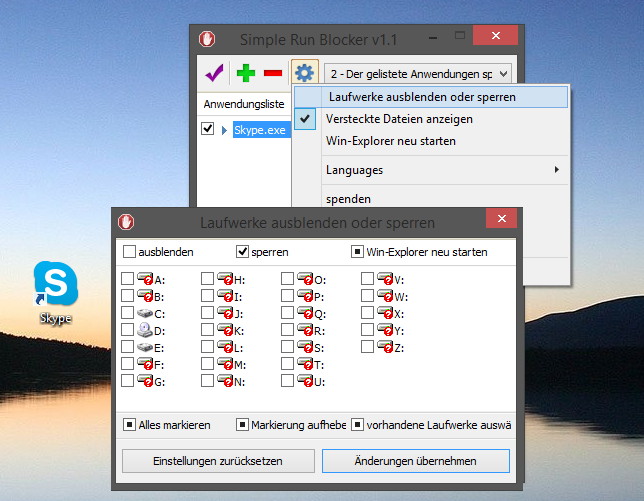Image resolution: width=644 pixels, height=501 pixels.
Task: Click the drive label P:
Action: click(319, 297)
